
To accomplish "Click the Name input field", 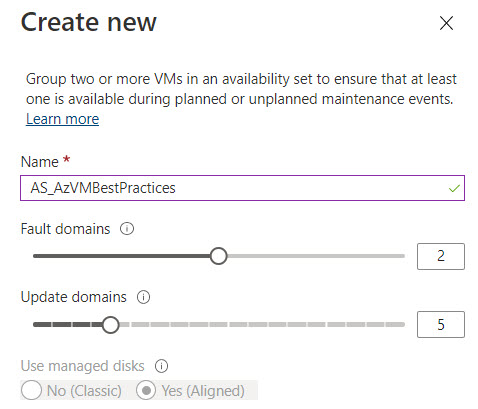I will pyautogui.click(x=242, y=188).
